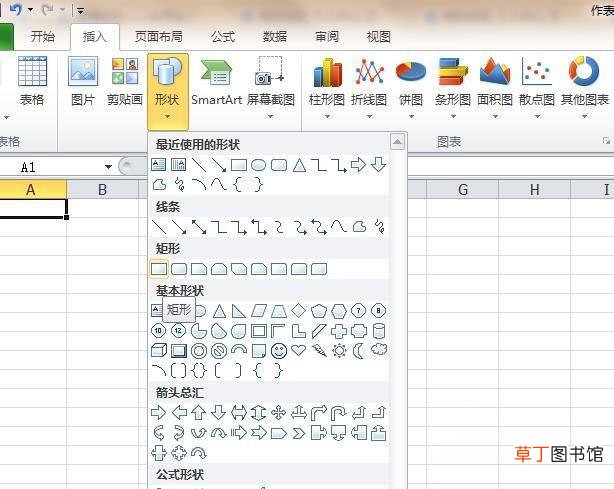Image resolution: width=614 pixels, height=489 pixels.
Task: Choose the diamond shape in 基本形状
Action: pyautogui.click(x=299, y=311)
